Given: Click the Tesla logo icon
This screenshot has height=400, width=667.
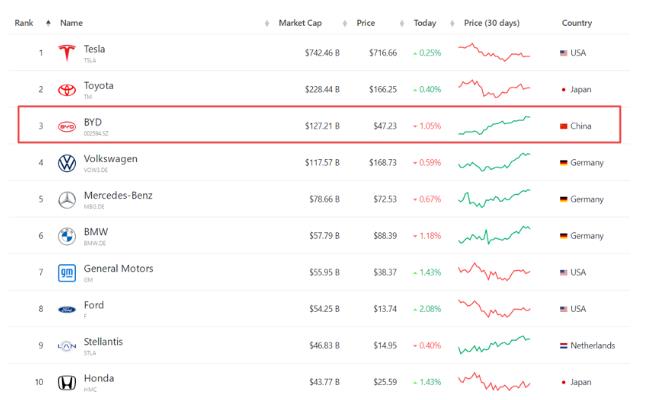Looking at the screenshot, I should click(68, 53).
